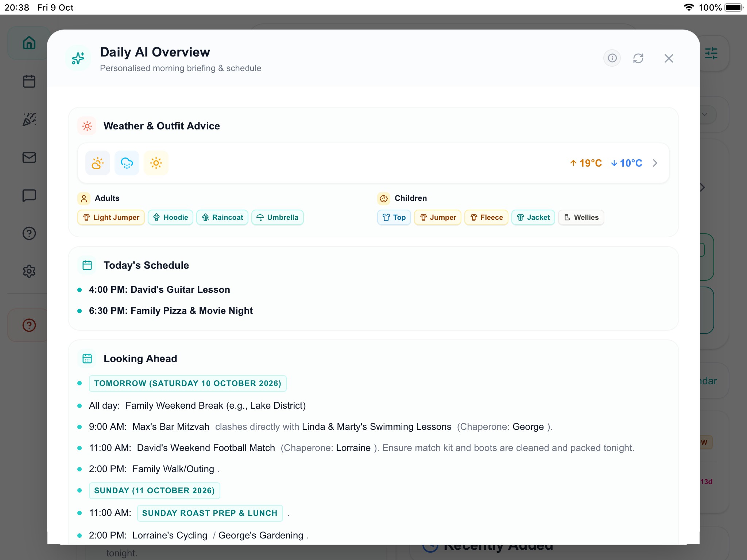This screenshot has height=560, width=747.
Task: Expand the weather forecast chevron
Action: pyautogui.click(x=655, y=163)
